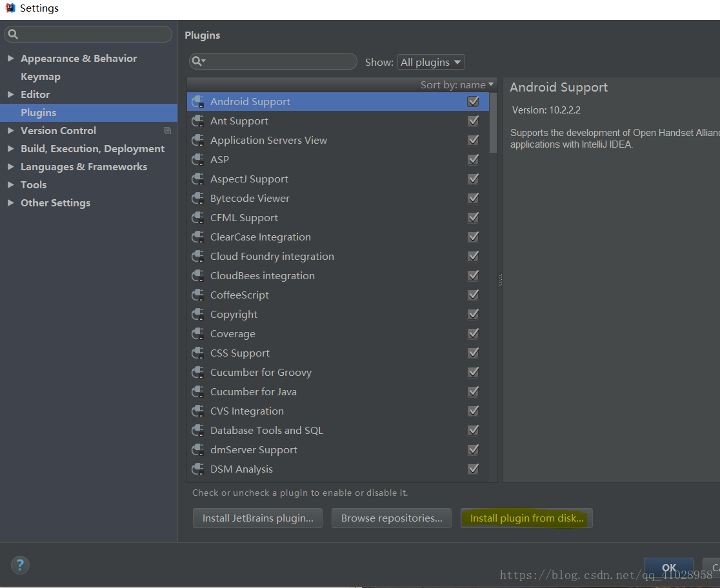Open the Tools settings page
720x588 pixels.
click(x=34, y=184)
